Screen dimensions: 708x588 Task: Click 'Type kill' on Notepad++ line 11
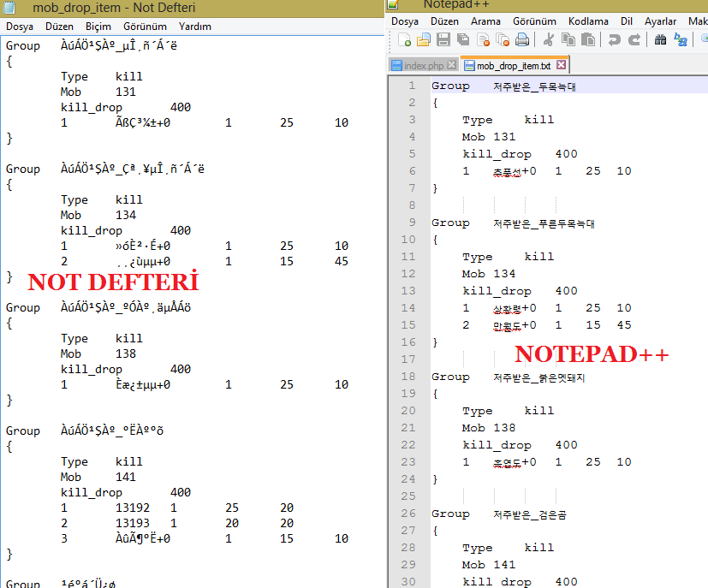tap(508, 257)
